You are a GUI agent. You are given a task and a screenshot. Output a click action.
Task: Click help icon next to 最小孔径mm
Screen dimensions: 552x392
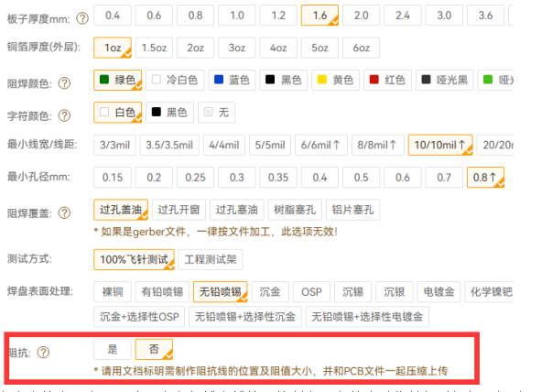(x=83, y=178)
